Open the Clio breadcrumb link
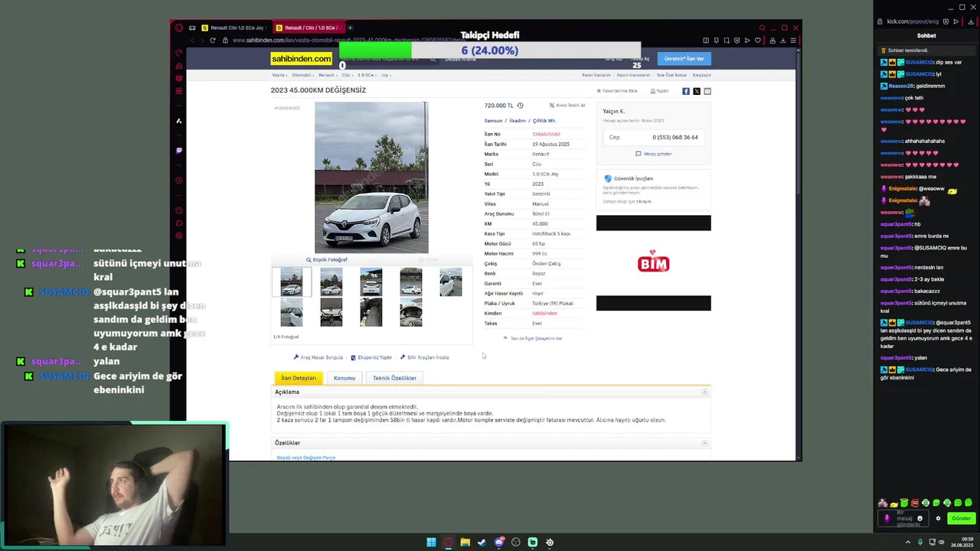This screenshot has width=980, height=551. tap(345, 75)
